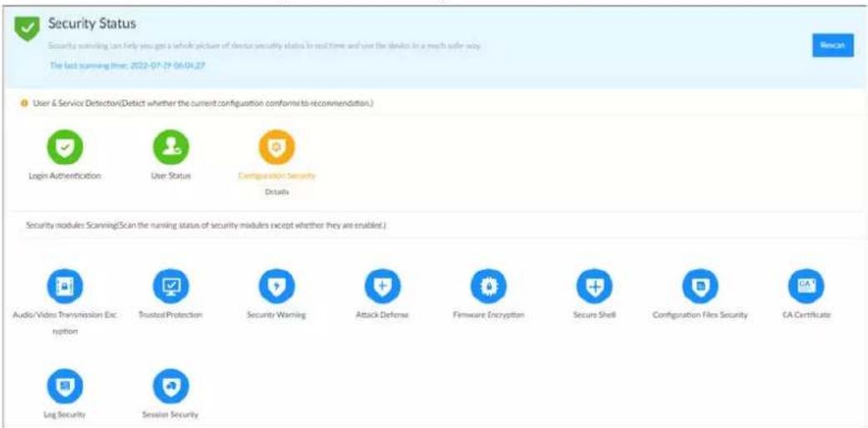
Task: Open the Log Security icon
Action: [x=65, y=386]
